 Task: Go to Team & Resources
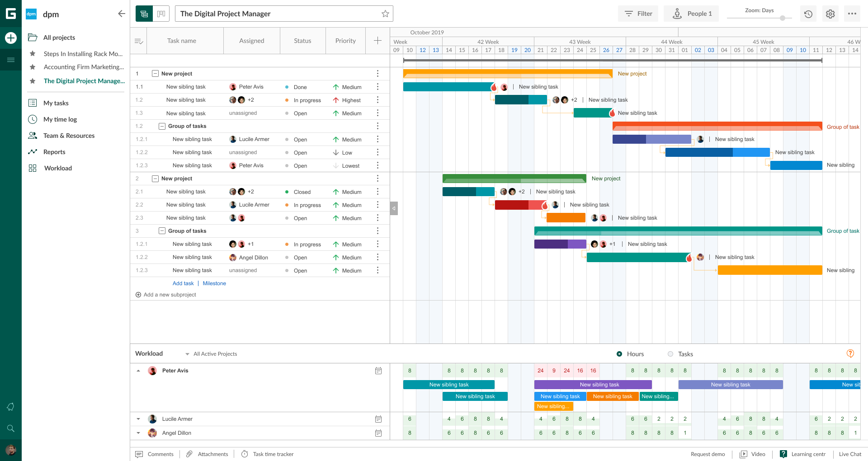coord(69,136)
